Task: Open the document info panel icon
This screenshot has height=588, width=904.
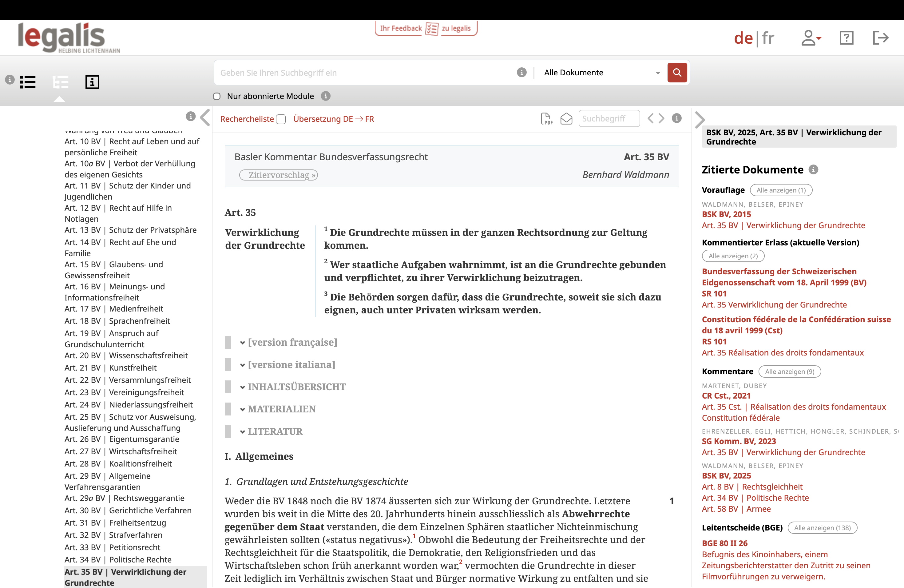Action: click(x=92, y=82)
